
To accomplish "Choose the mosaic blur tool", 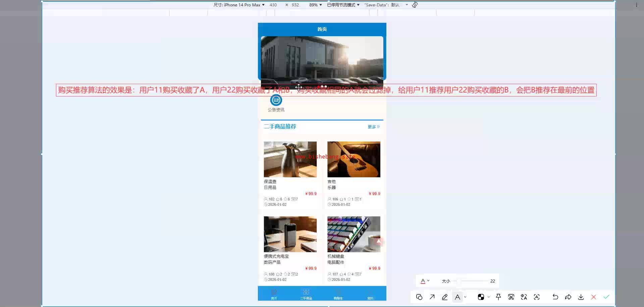I will pyautogui.click(x=481, y=297).
